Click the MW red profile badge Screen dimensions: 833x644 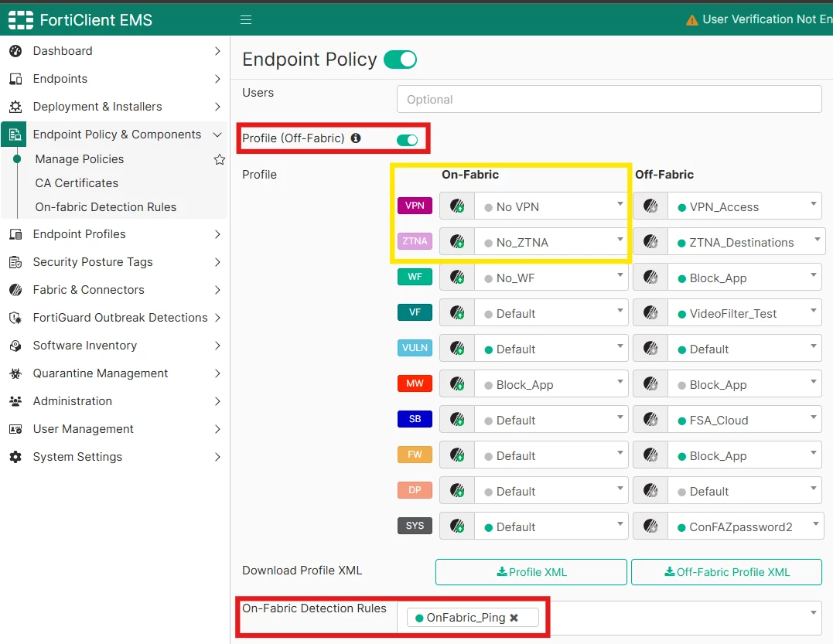pyautogui.click(x=415, y=383)
